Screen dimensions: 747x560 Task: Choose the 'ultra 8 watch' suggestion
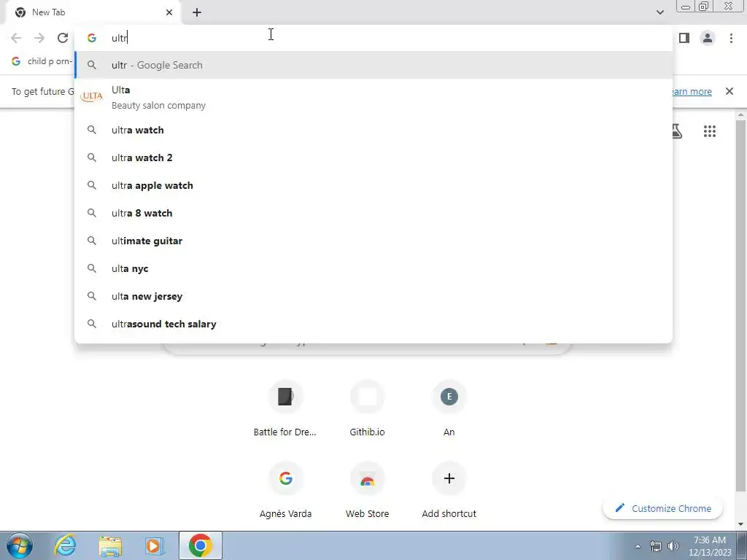(373, 213)
